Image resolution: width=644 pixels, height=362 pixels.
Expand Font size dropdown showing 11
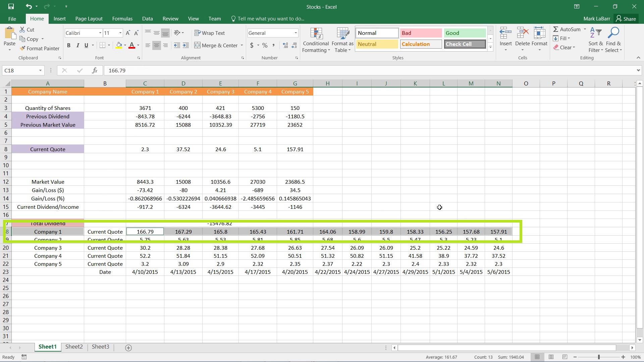(120, 33)
